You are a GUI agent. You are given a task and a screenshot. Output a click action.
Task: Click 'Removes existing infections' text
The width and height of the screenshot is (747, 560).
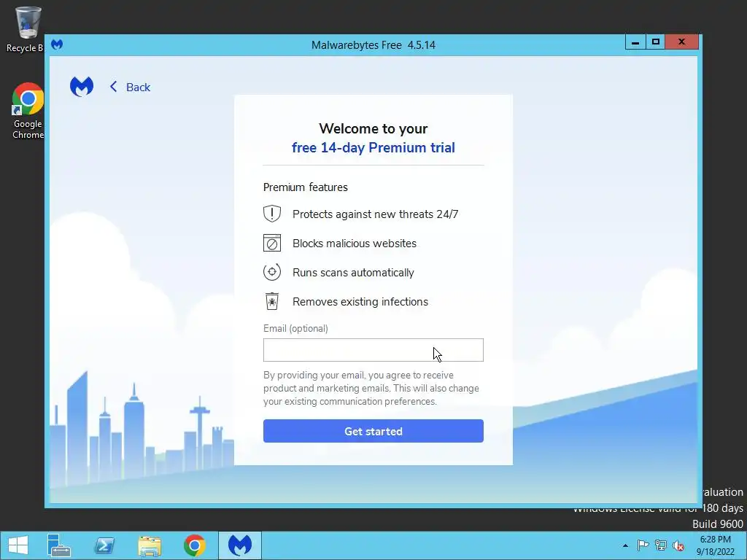(360, 302)
